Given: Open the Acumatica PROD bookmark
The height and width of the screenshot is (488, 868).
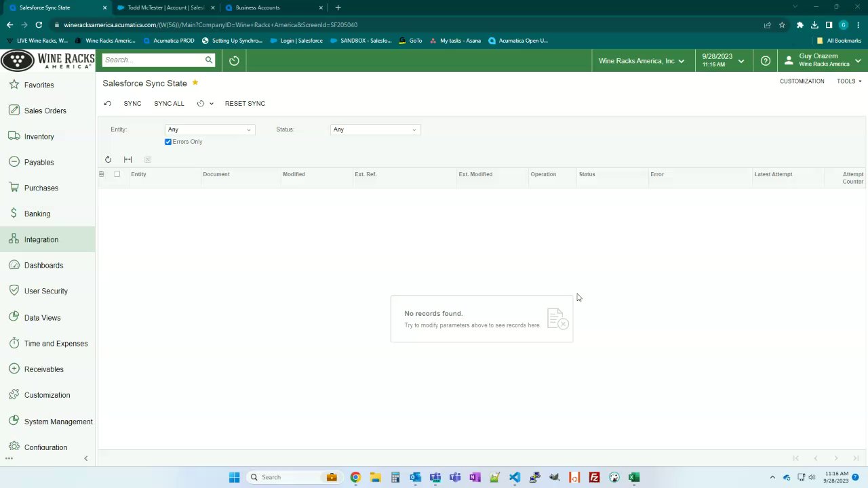Looking at the screenshot, I should click(169, 41).
